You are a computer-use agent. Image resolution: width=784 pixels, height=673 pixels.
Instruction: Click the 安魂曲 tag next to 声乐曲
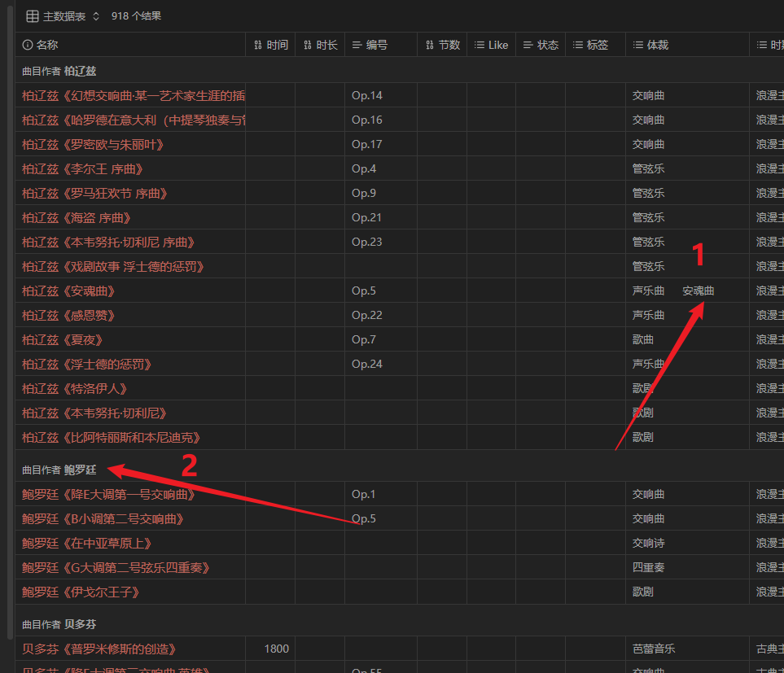698,291
